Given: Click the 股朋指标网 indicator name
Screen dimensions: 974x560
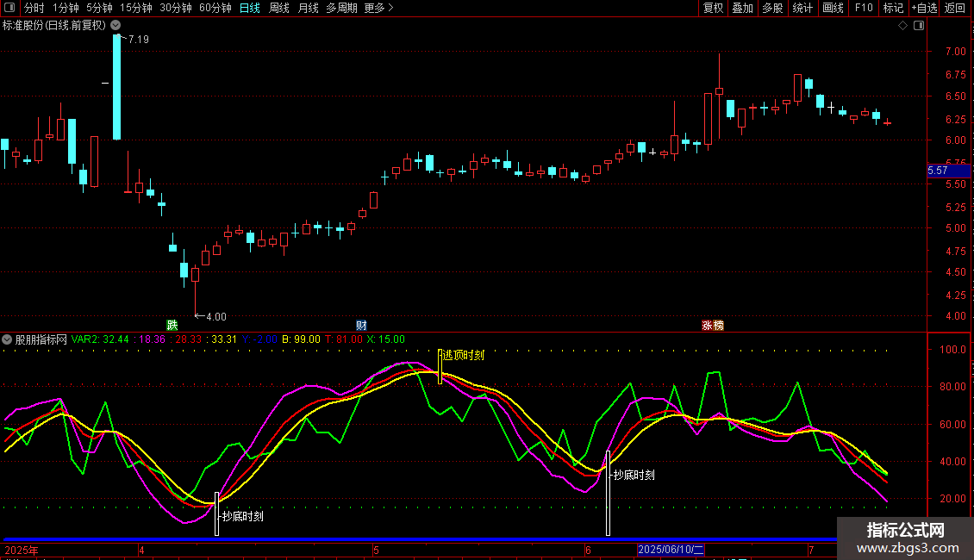Looking at the screenshot, I should [41, 339].
